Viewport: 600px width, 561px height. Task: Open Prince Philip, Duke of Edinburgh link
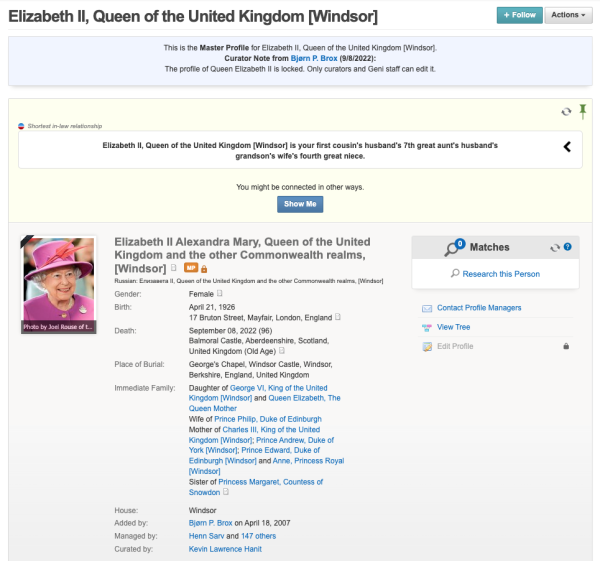click(x=268, y=419)
